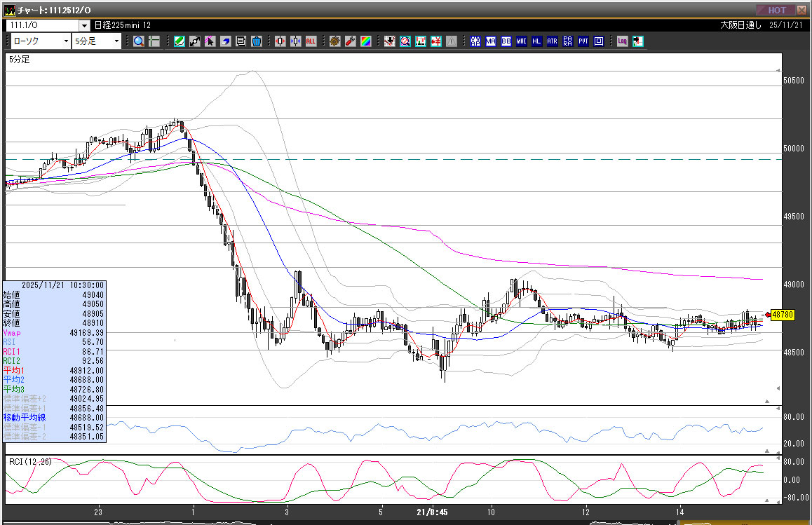812x525 pixels.
Task: Click the 111.1/O symbol code field
Action: tap(42, 25)
